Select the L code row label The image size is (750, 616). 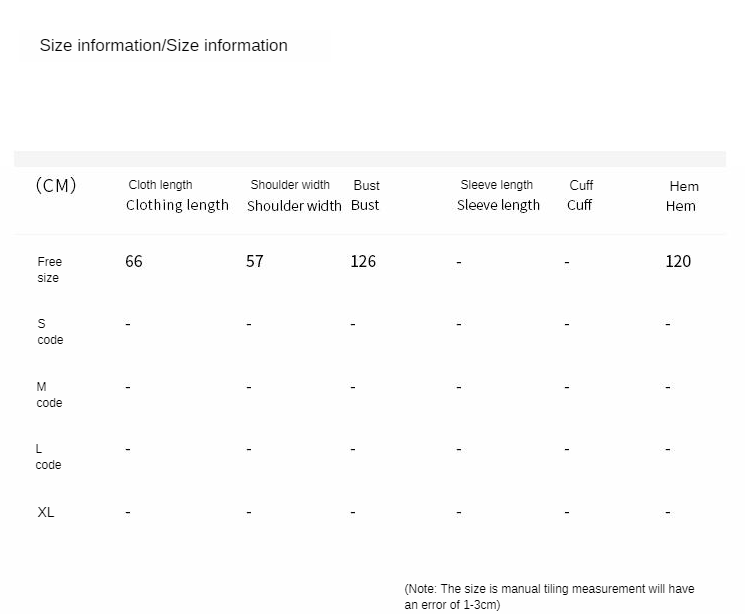coord(48,457)
